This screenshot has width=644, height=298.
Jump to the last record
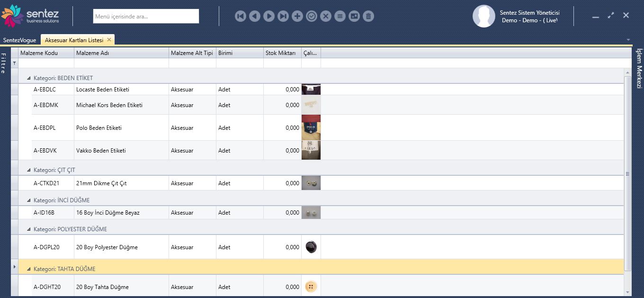click(x=283, y=17)
